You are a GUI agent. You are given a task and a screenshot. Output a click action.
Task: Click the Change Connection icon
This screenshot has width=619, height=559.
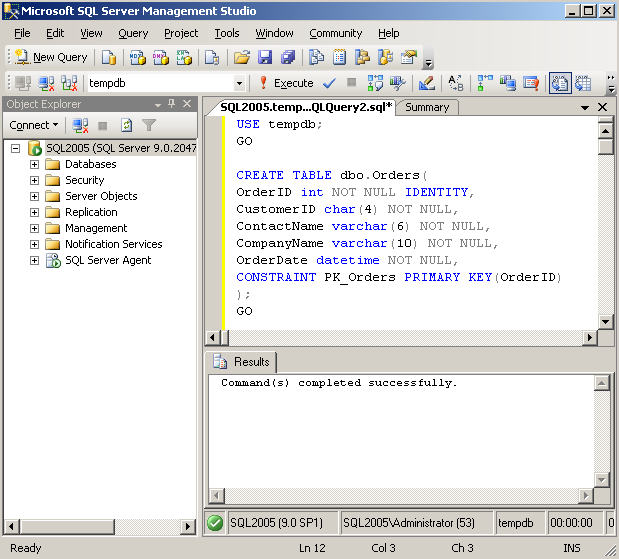point(69,83)
